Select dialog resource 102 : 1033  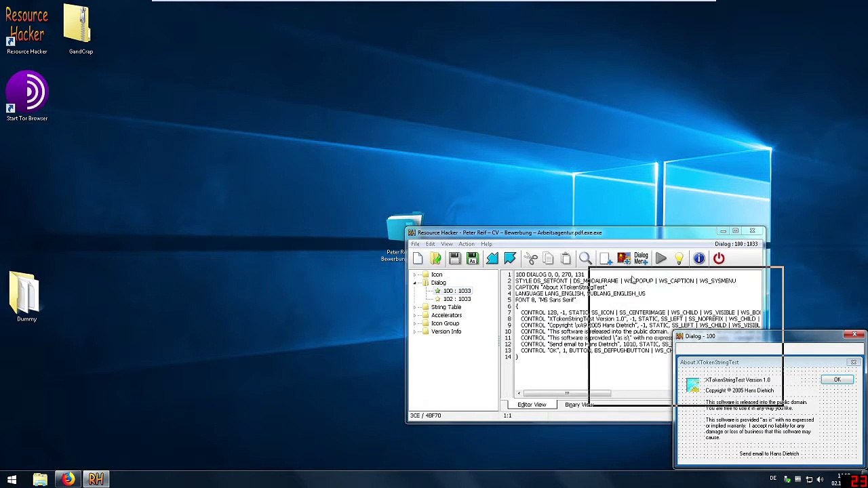coord(456,299)
